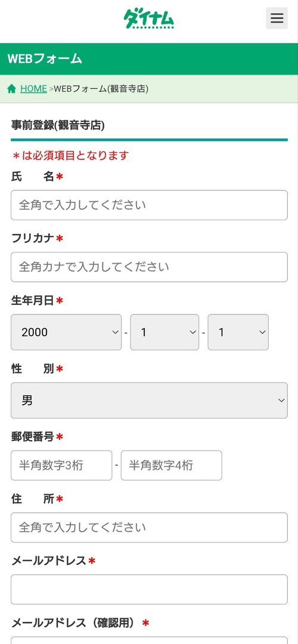Focus the メールアドレス input field
Image resolution: width=298 pixels, height=644 pixels.
pyautogui.click(x=149, y=589)
